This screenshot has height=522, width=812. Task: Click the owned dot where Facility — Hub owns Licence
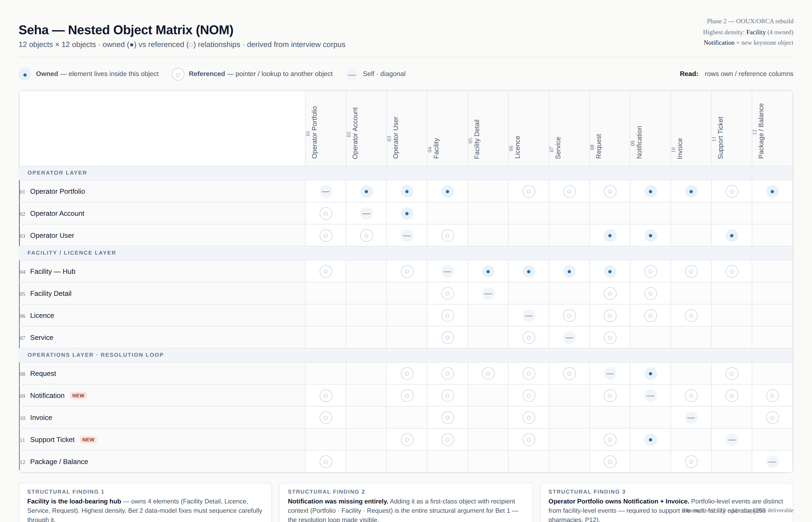[x=528, y=271]
